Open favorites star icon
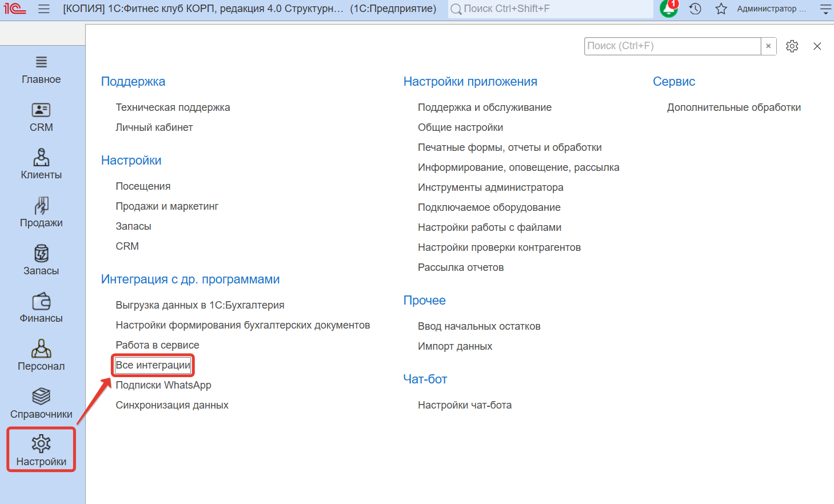 [x=721, y=9]
